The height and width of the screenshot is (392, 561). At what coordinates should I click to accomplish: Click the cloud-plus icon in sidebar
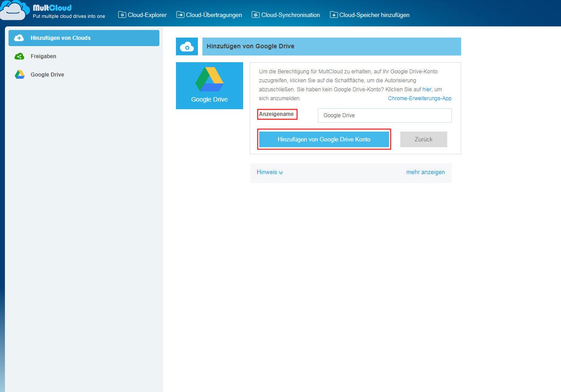[x=19, y=38]
